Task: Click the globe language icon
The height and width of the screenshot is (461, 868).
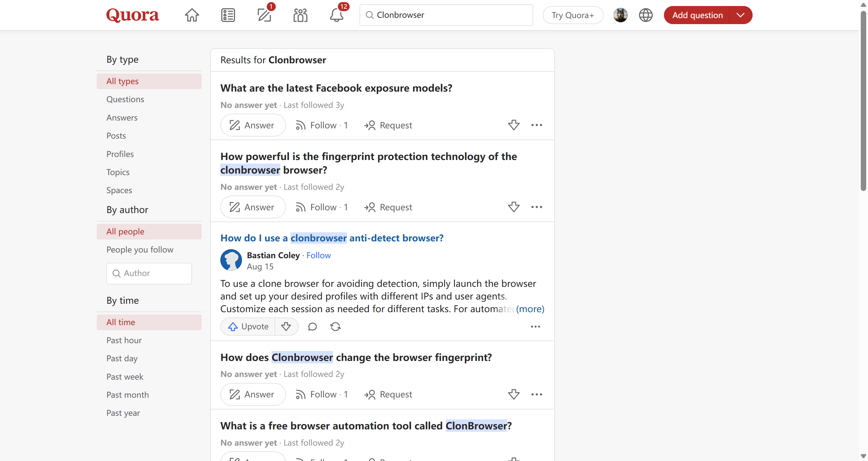Action: point(646,15)
